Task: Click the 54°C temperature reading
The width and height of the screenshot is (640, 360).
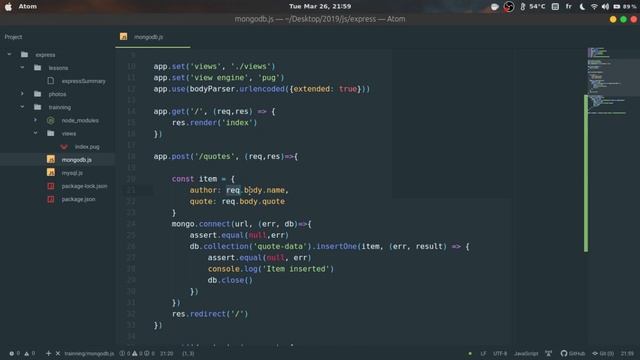Action: (537, 7)
